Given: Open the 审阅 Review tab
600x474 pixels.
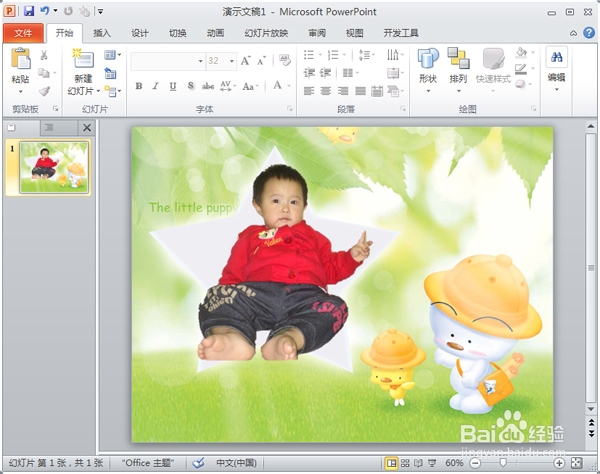Looking at the screenshot, I should click(317, 33).
